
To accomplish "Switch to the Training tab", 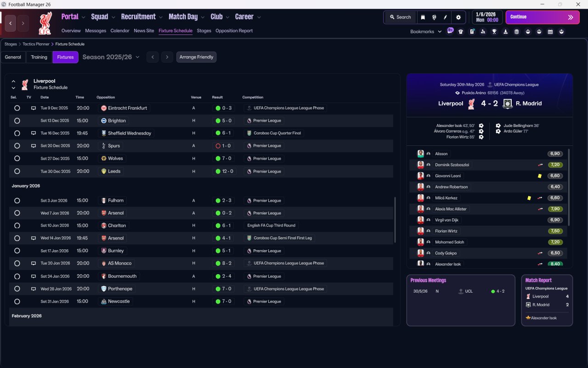I will [39, 57].
